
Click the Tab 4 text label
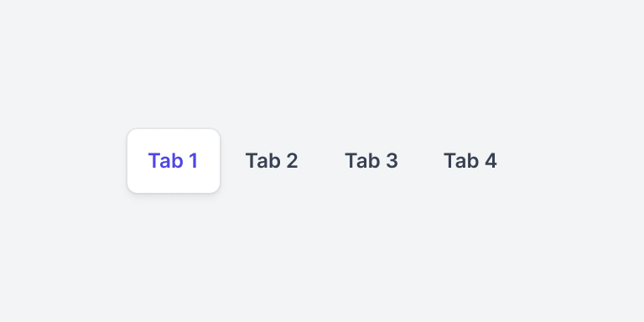tap(470, 161)
